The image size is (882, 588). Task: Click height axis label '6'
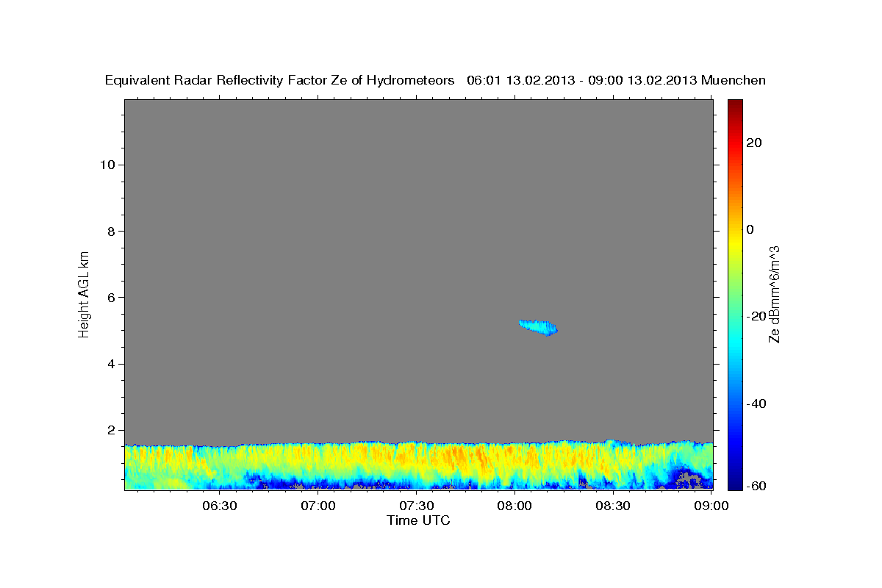click(110, 298)
